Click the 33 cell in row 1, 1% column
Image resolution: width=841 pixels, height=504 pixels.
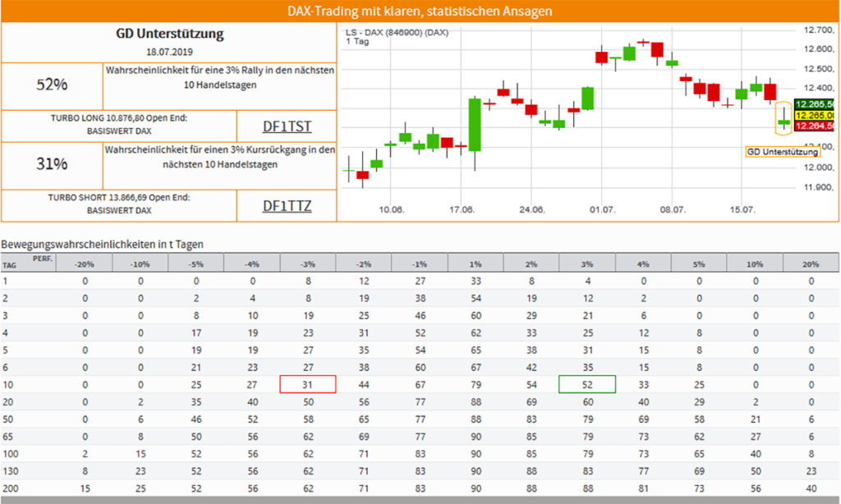(x=476, y=281)
